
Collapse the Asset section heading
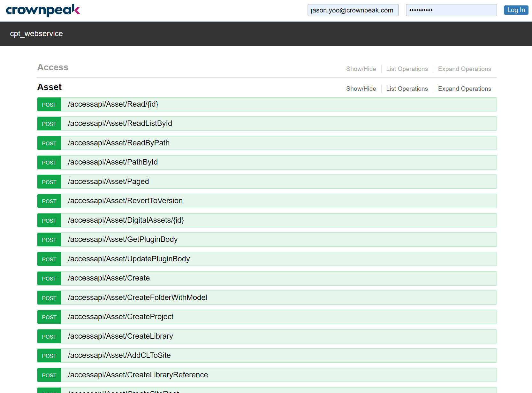tap(49, 87)
